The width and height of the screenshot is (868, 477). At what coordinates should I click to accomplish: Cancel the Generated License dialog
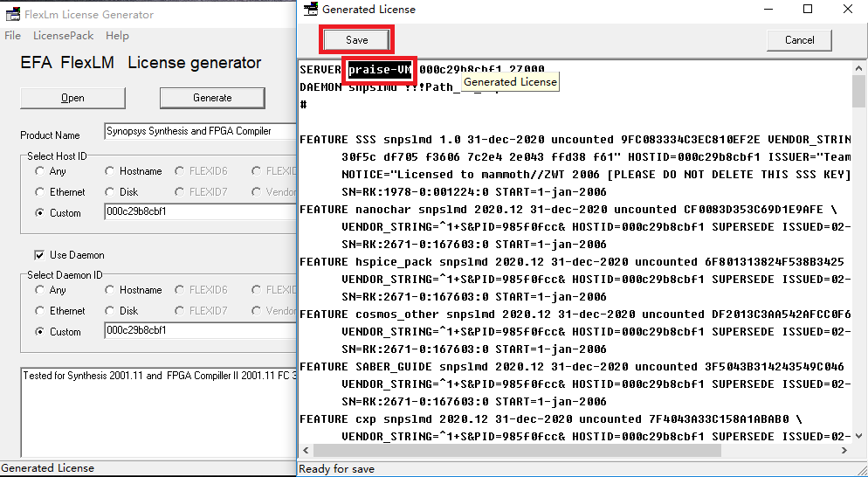tap(799, 40)
